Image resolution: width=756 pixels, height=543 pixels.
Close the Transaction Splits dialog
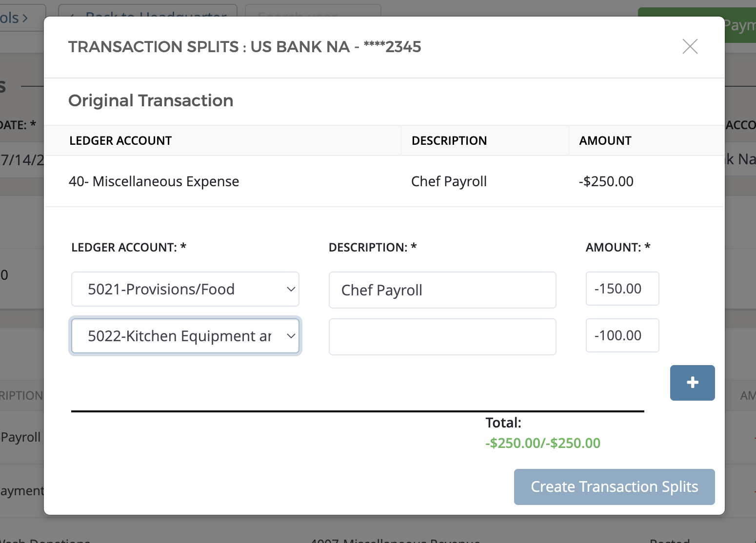pos(690,47)
